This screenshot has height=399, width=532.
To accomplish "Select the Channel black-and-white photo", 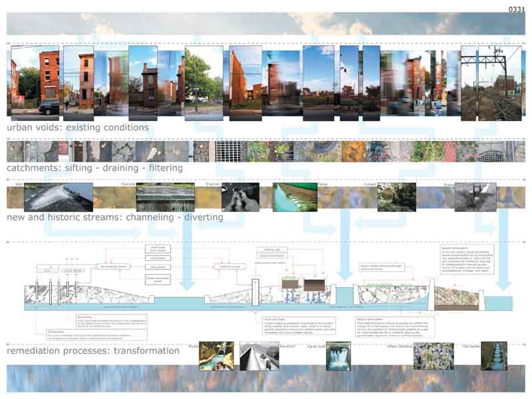I will pyautogui.click(x=240, y=197).
